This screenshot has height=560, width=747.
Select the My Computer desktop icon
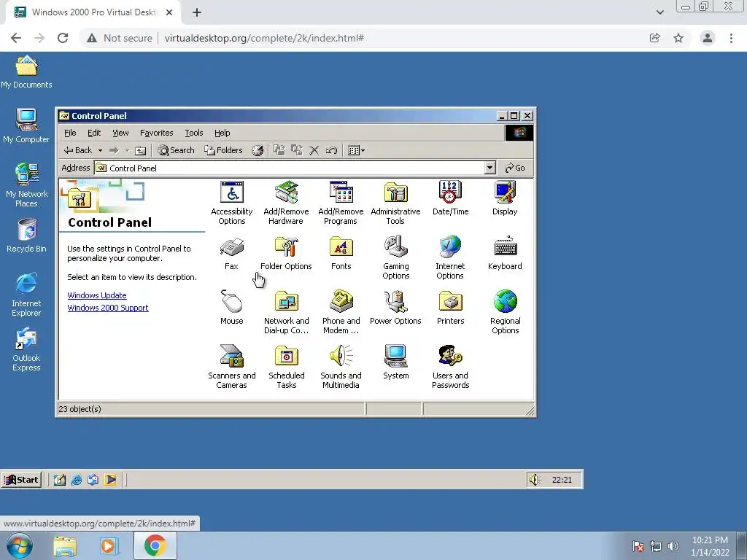tap(26, 125)
